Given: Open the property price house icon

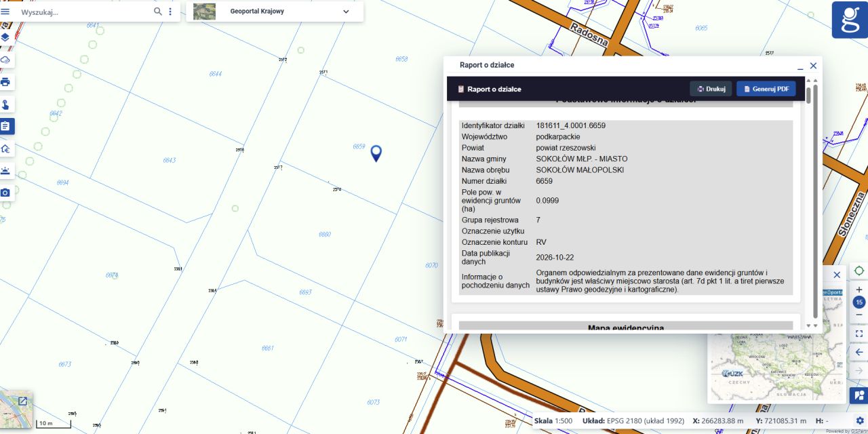Looking at the screenshot, I should coord(5,149).
